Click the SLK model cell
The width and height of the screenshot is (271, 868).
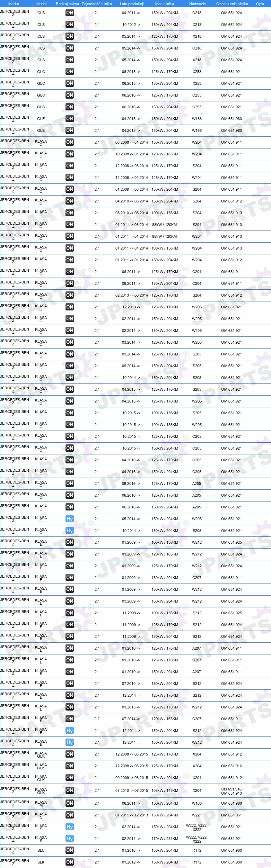[x=41, y=862]
